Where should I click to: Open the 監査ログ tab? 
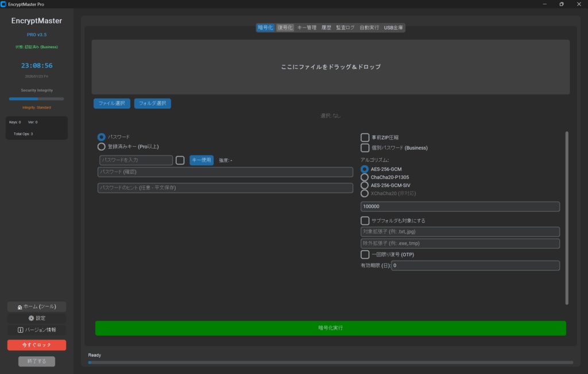pyautogui.click(x=346, y=27)
